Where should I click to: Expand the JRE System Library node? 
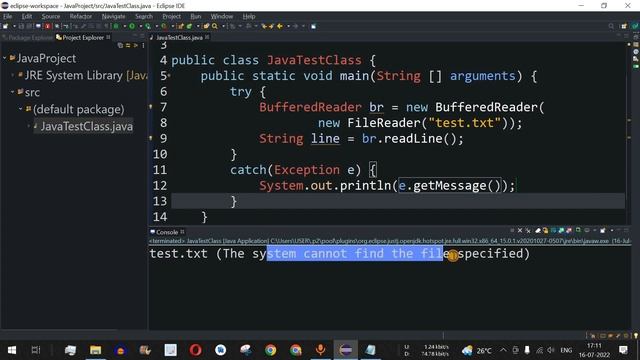(13, 75)
